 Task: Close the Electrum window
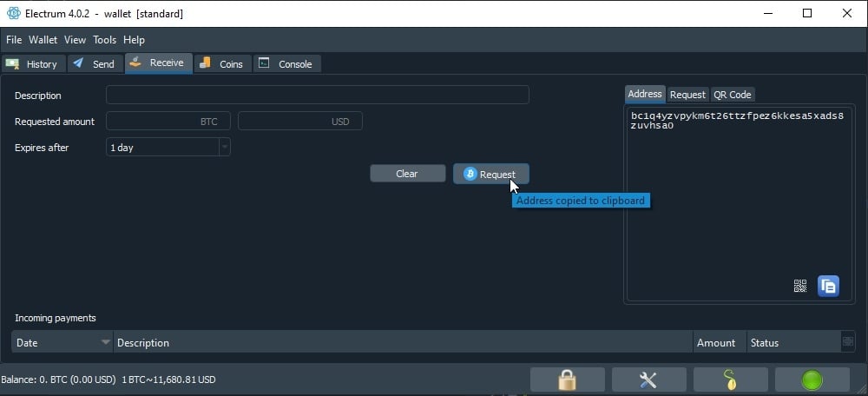847,13
